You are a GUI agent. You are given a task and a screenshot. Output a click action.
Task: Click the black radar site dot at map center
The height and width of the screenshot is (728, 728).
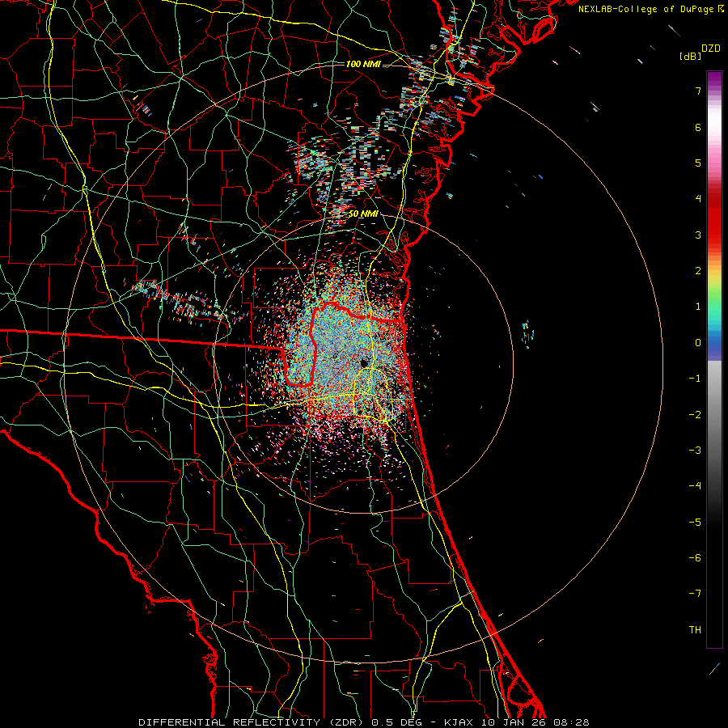point(365,362)
